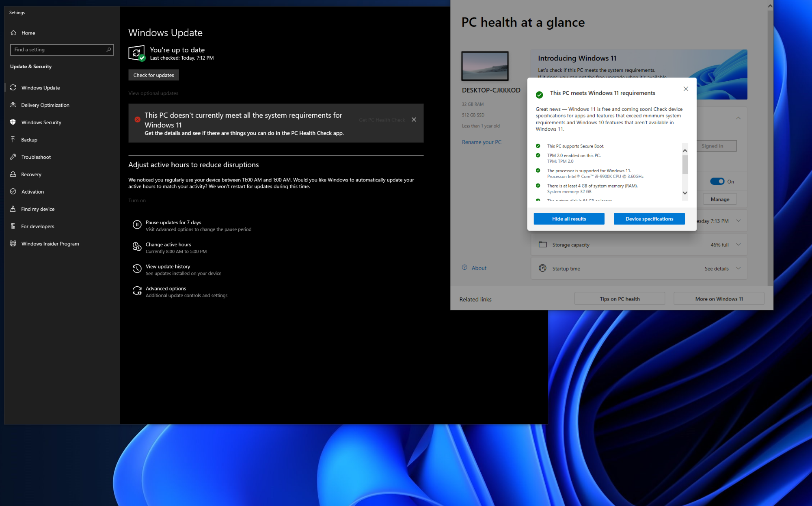Expand the Startup time section chevron
Screen dimensions: 812x506
pyautogui.click(x=738, y=268)
